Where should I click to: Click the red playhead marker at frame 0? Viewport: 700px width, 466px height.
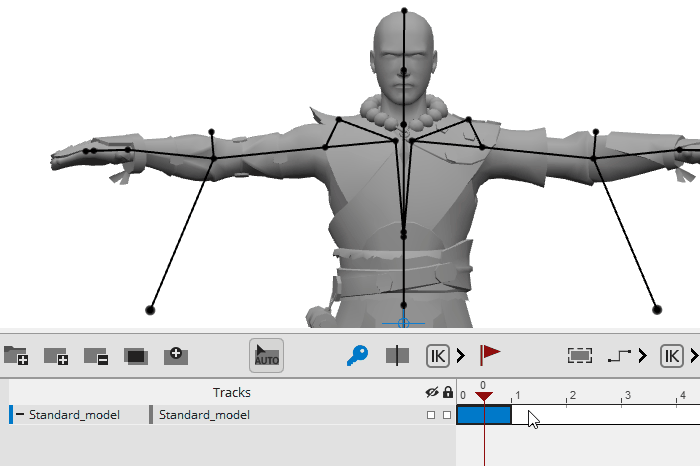click(x=483, y=397)
